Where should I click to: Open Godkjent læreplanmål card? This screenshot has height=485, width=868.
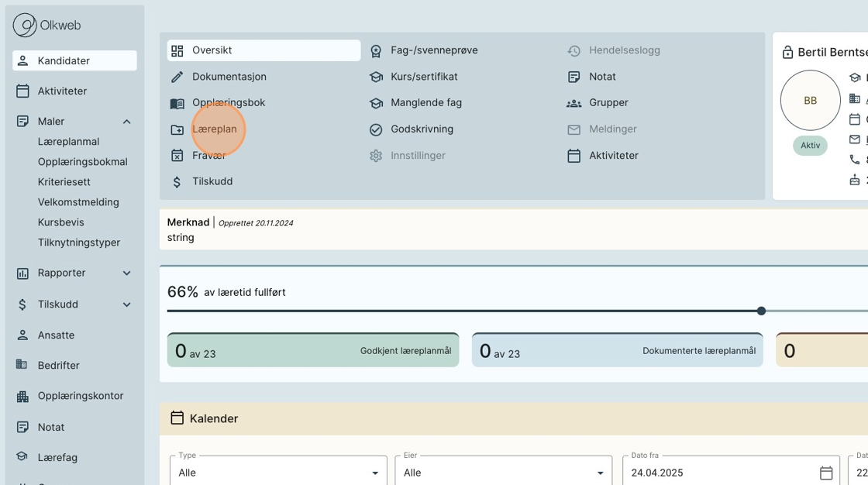point(313,350)
